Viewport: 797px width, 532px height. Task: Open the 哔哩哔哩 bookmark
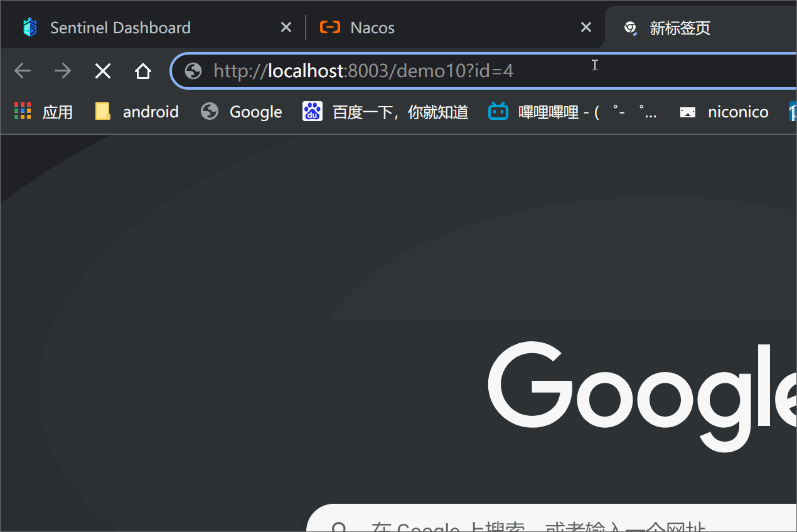tap(573, 112)
